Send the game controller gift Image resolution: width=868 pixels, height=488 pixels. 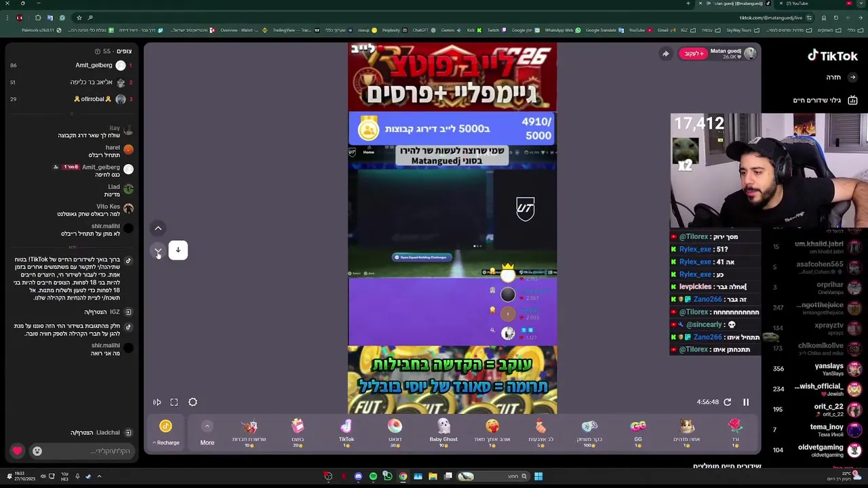[589, 432]
